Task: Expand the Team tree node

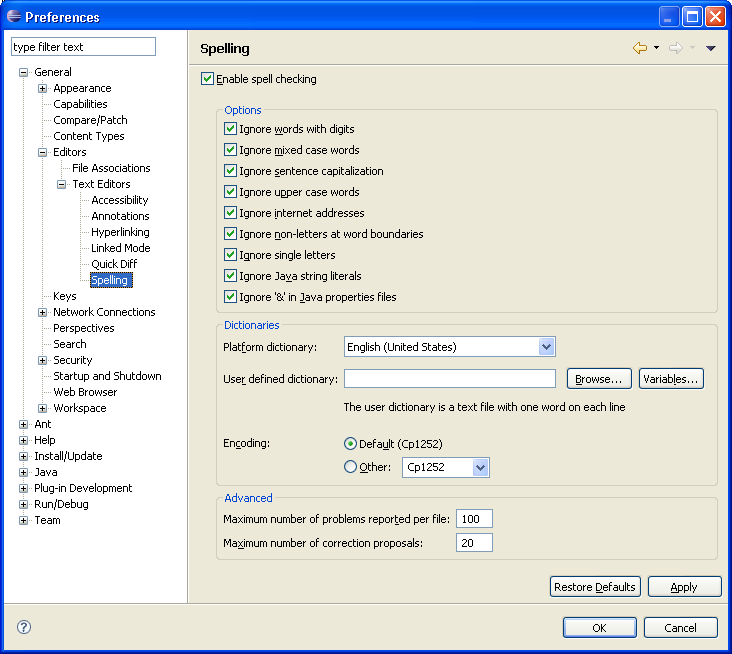Action: point(23,520)
